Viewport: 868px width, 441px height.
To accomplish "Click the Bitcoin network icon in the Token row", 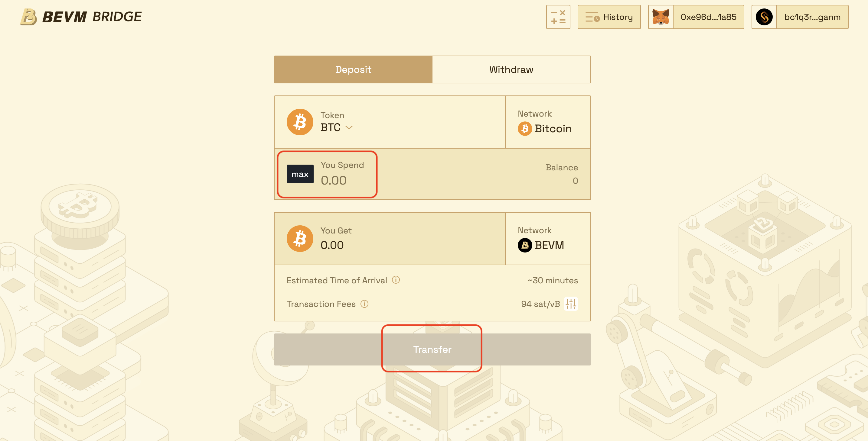I will coord(525,129).
